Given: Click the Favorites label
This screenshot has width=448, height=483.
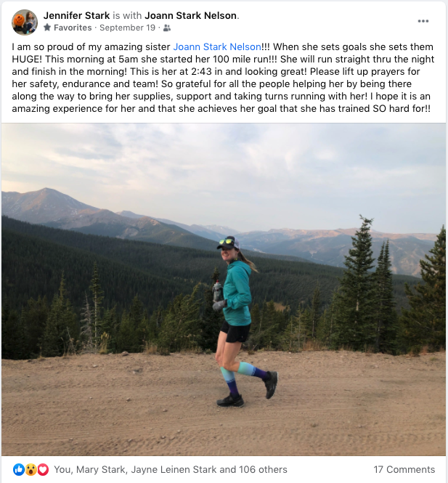Looking at the screenshot, I should pyautogui.click(x=73, y=28).
